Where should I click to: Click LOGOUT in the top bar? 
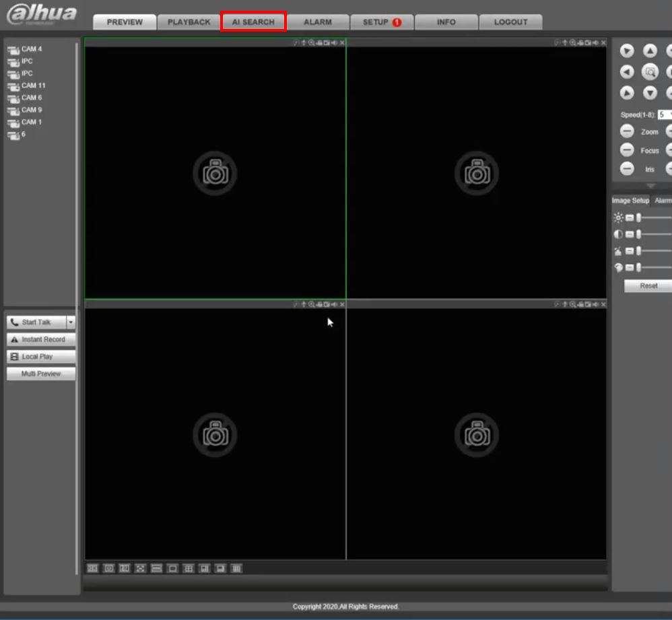click(x=510, y=22)
